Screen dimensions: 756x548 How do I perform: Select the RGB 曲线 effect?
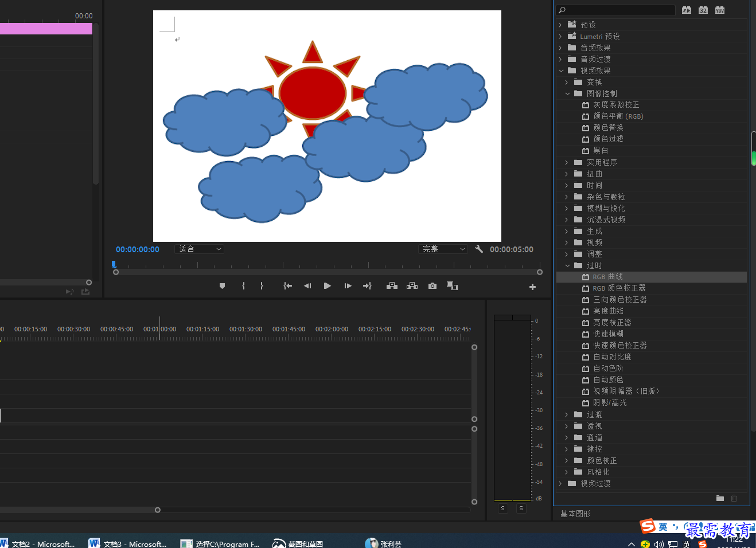tap(607, 277)
